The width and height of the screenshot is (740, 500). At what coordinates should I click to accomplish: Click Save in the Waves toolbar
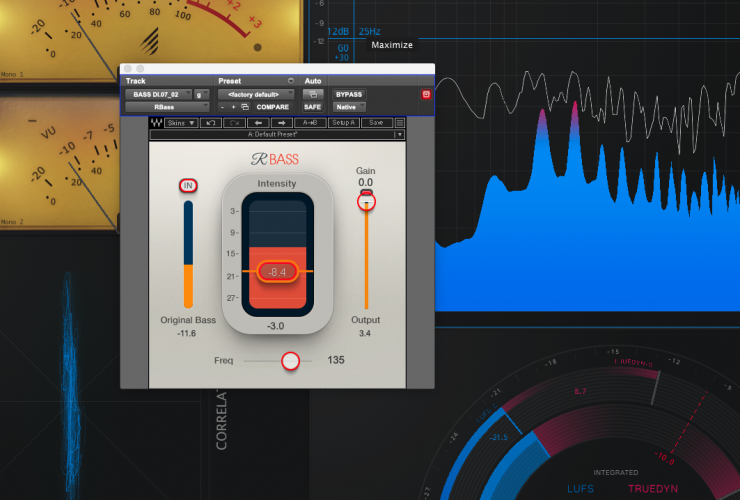[377, 123]
